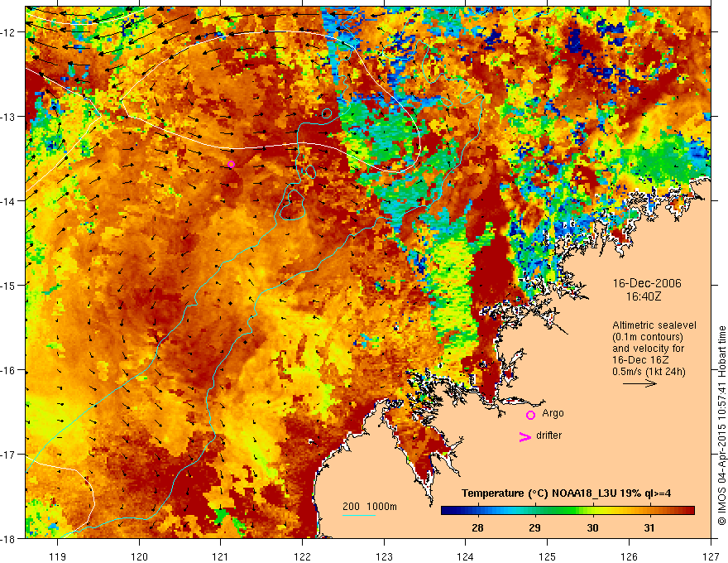The height and width of the screenshot is (563, 728).
Task: Click the color bar label '28'
Action: click(x=477, y=527)
